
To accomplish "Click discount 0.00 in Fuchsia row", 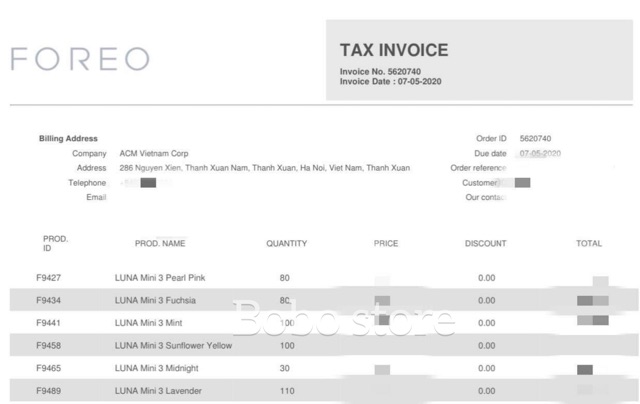I will 487,300.
